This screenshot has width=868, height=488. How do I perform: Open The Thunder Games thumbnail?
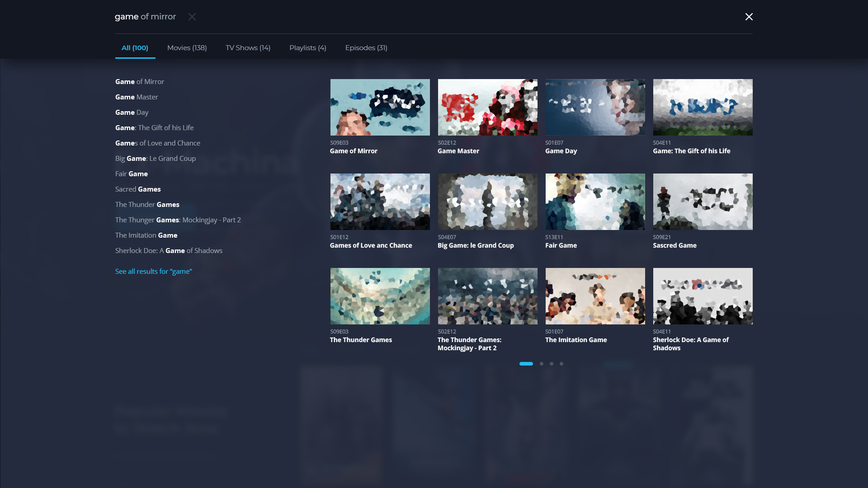[380, 296]
